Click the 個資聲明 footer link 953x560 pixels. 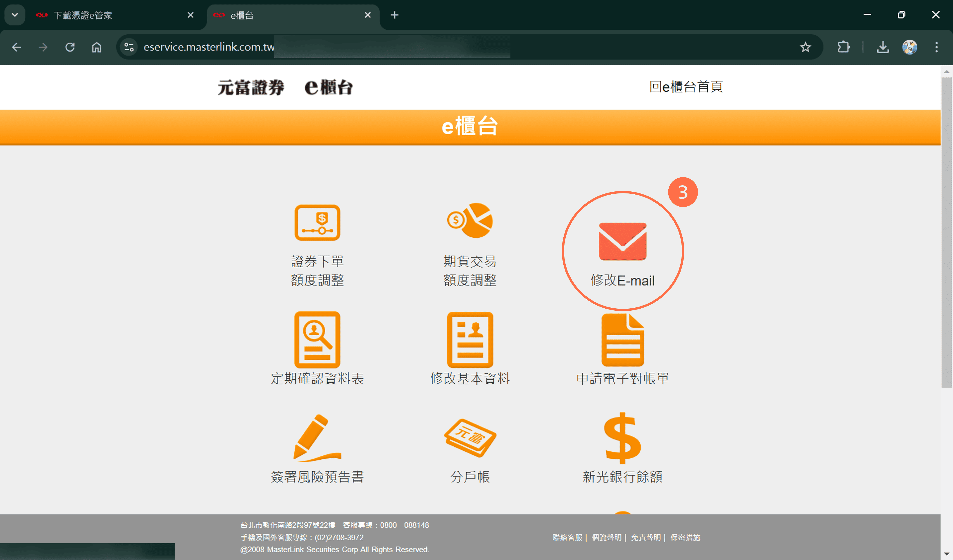click(x=607, y=537)
